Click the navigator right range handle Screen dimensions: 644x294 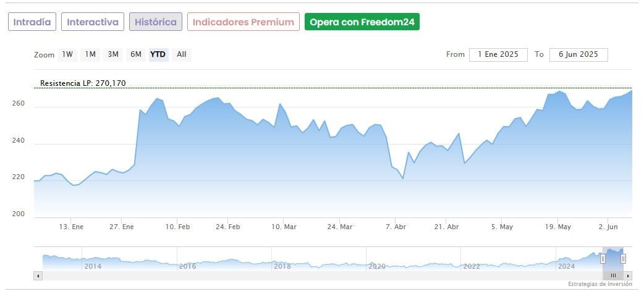[623, 259]
